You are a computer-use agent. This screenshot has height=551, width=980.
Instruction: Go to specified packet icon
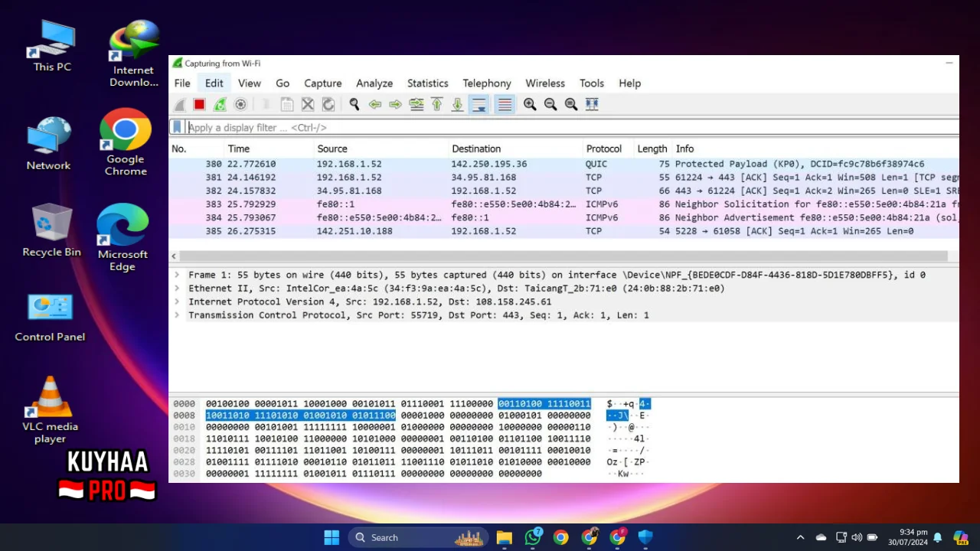coord(416,105)
